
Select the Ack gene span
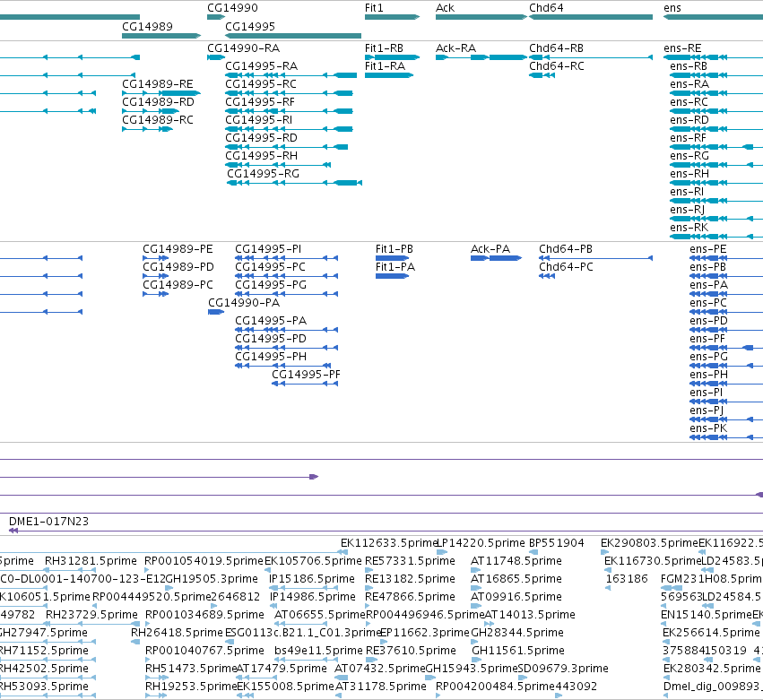481,17
